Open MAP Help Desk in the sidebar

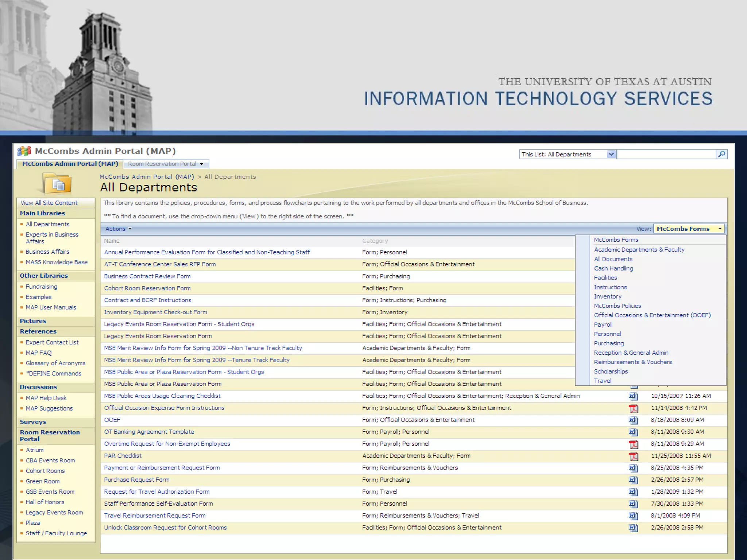(x=46, y=398)
